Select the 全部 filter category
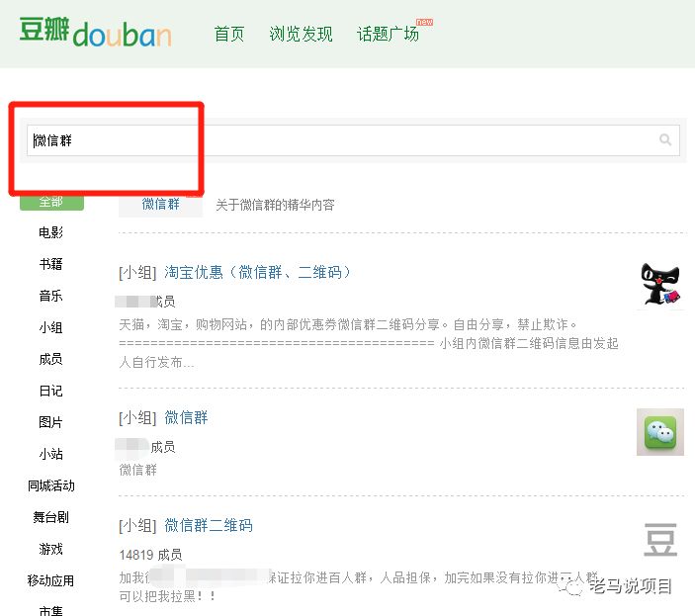The width and height of the screenshot is (695, 616). point(51,202)
